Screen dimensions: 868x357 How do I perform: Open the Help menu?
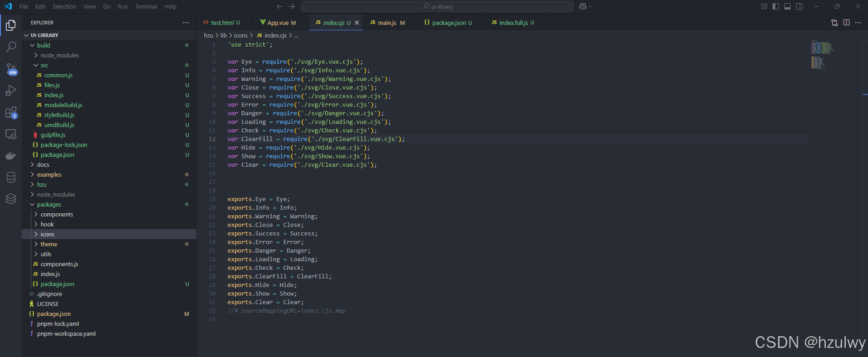170,6
